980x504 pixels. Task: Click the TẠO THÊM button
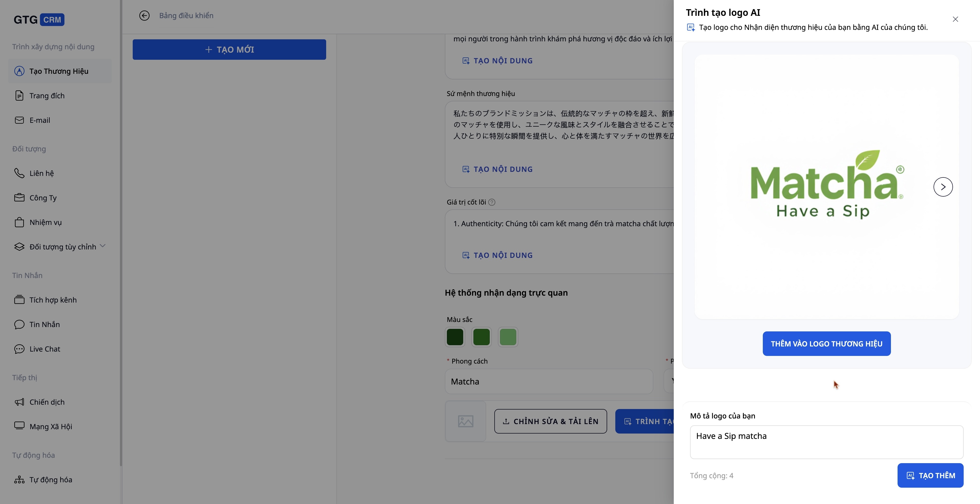930,475
